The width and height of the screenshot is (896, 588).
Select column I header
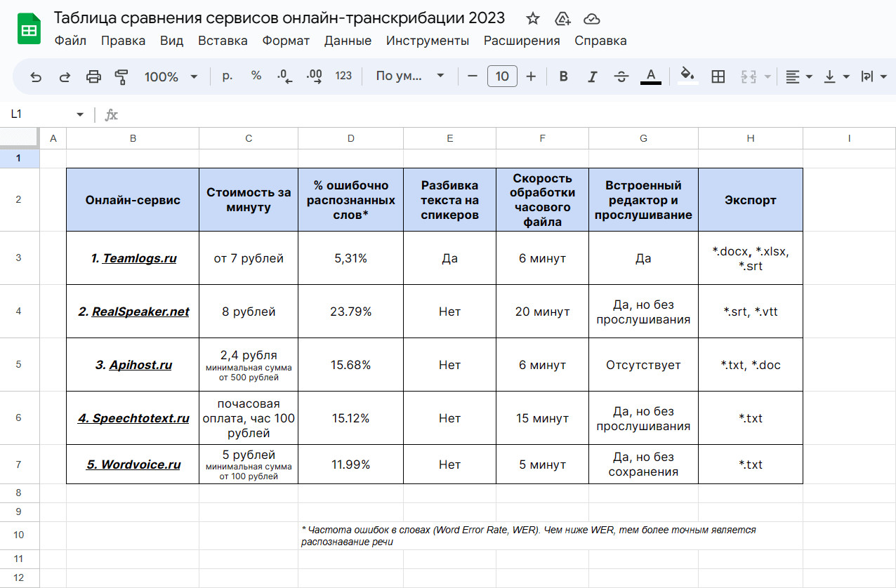849,138
